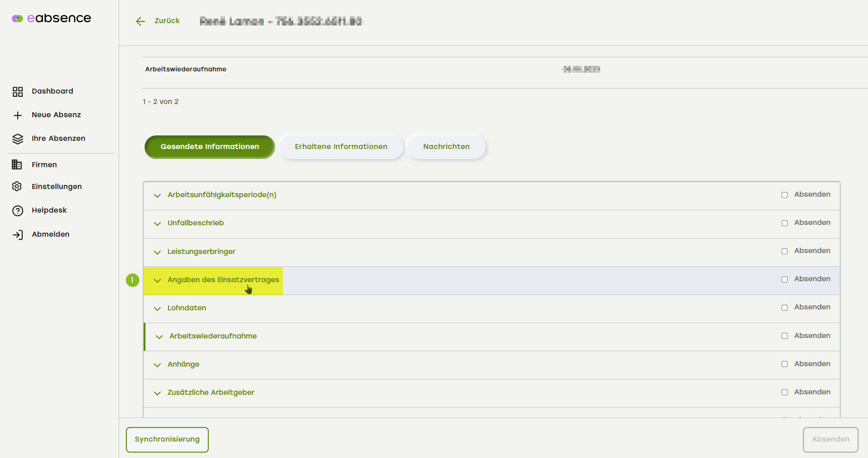Open Ihre Absenzen layers icon
This screenshot has width=868, height=458.
pos(18,139)
